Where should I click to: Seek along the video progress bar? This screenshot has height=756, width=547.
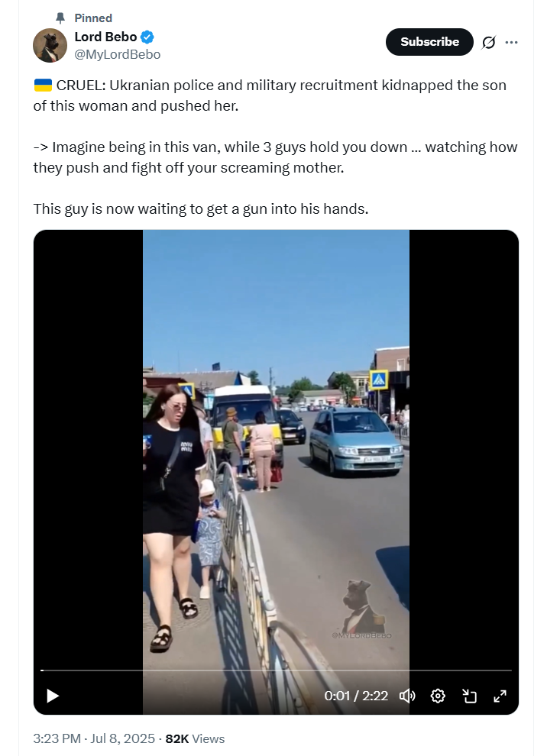pyautogui.click(x=276, y=670)
